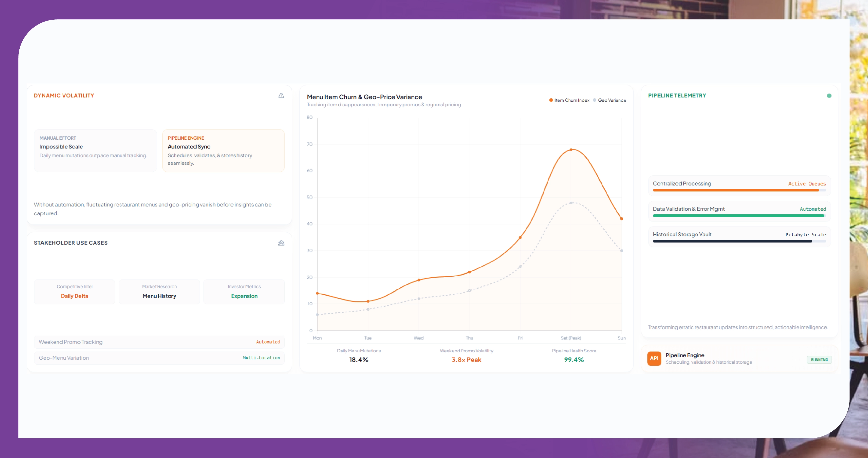The image size is (868, 458).
Task: Open the Competitive Intel Daily Delta tile
Action: coord(74,292)
